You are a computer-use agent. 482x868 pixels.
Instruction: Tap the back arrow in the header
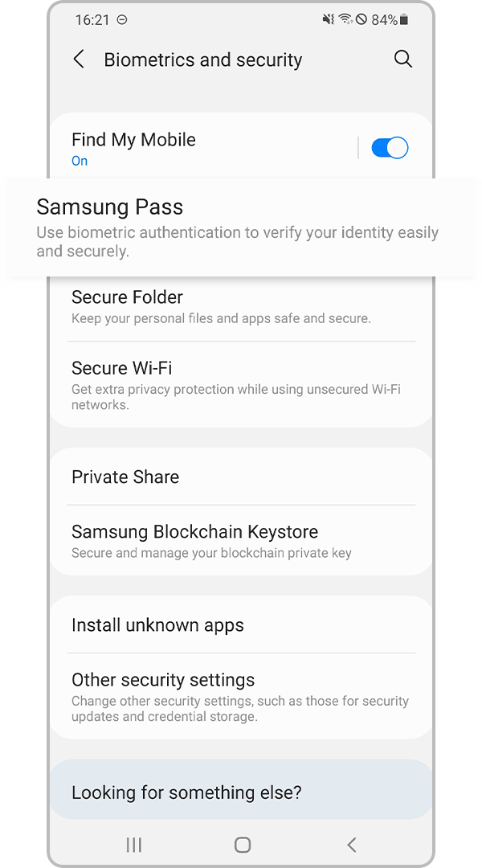click(79, 59)
